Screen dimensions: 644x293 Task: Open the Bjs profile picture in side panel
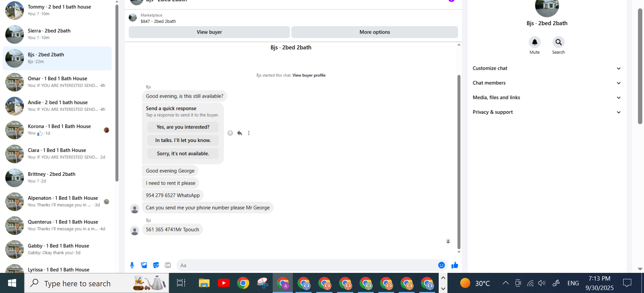click(x=547, y=7)
